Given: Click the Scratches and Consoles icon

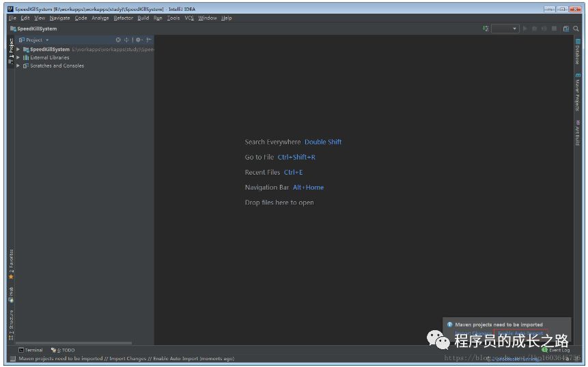Looking at the screenshot, I should 26,66.
